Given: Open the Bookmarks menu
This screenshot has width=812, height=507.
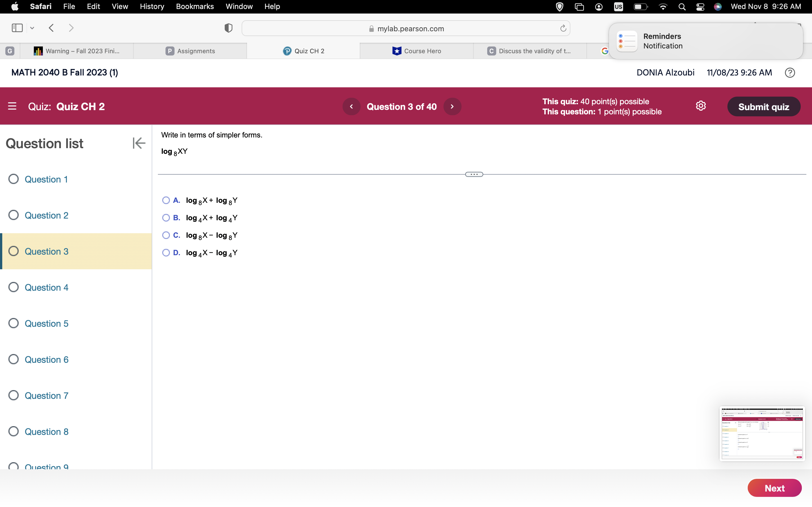Looking at the screenshot, I should pos(195,7).
